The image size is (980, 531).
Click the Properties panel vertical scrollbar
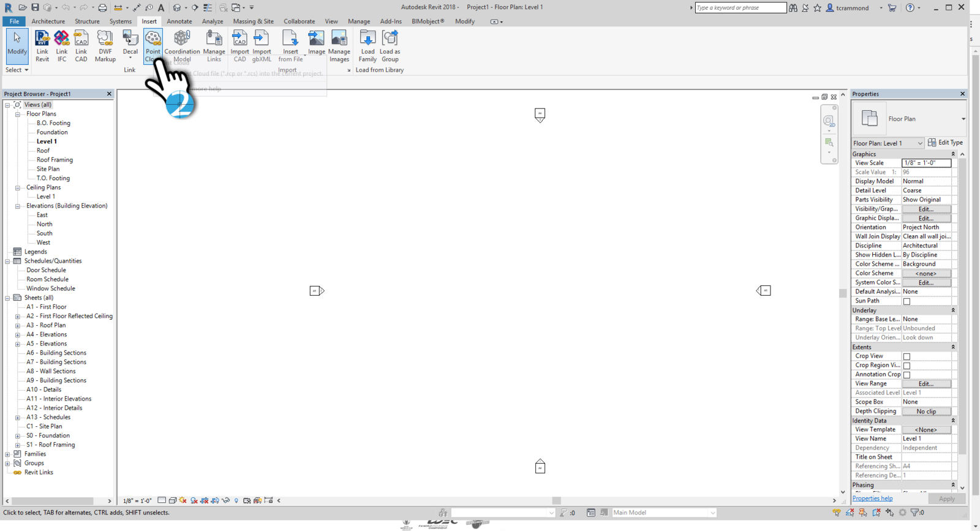pyautogui.click(x=962, y=306)
